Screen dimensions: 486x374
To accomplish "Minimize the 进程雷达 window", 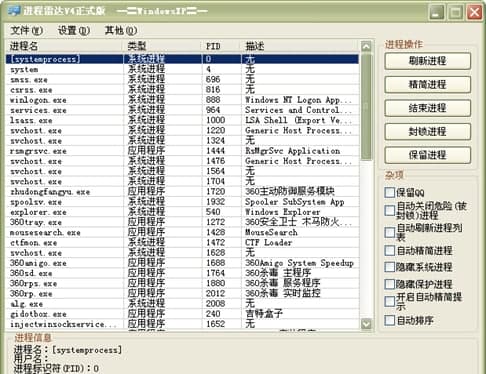I will [436, 13].
